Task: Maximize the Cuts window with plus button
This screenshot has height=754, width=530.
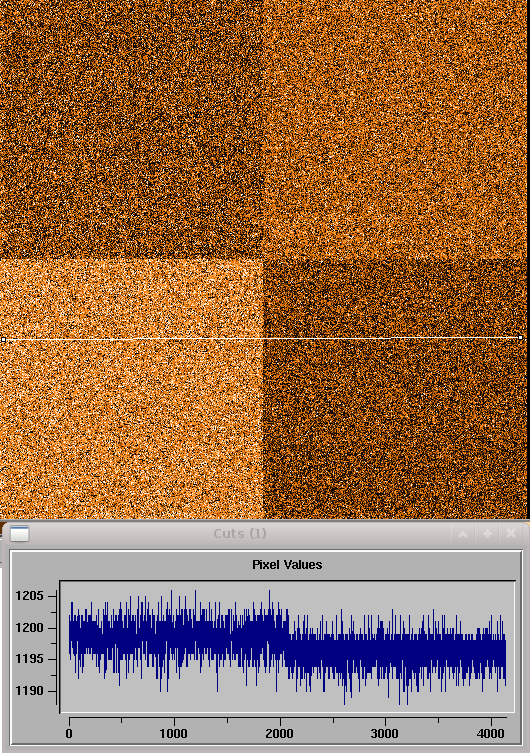Action: [487, 534]
